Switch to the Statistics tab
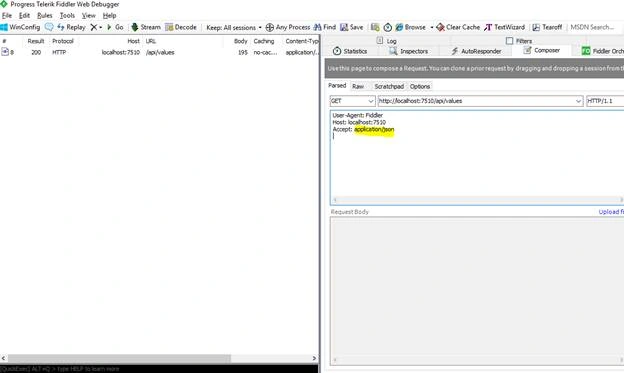 pyautogui.click(x=350, y=51)
